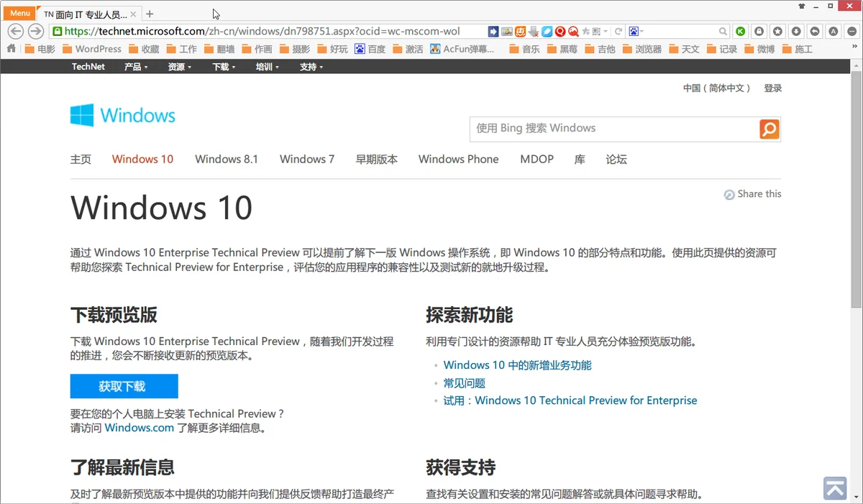Click the green lock security icon
863x504 pixels.
click(x=57, y=32)
